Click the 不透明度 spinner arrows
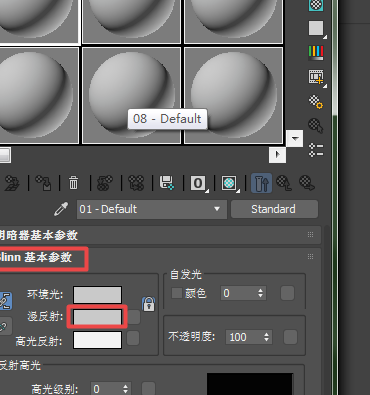The image size is (370, 395). click(x=267, y=337)
